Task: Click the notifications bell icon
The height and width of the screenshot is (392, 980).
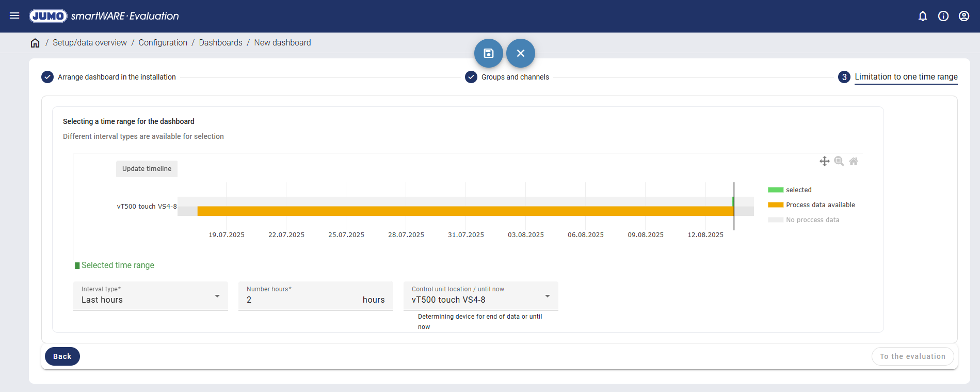Action: click(x=923, y=16)
